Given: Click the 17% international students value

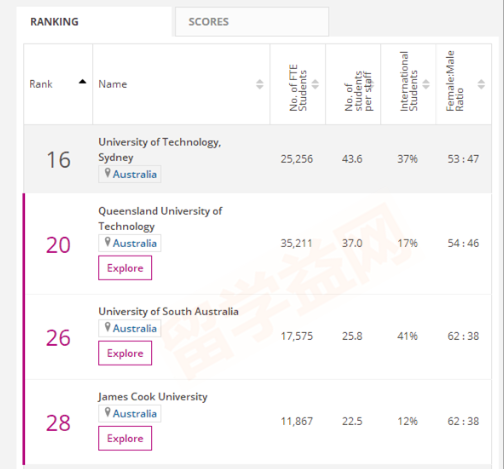Looking at the screenshot, I should (407, 243).
